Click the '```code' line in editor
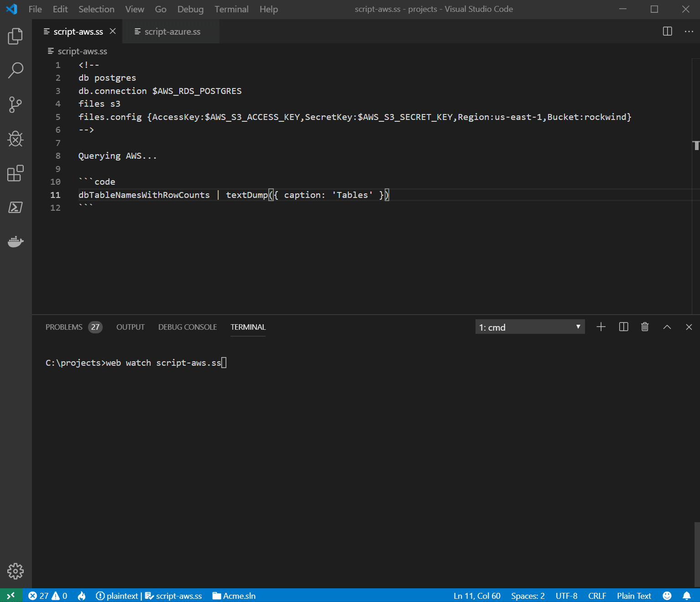Screen dimensions: 700x602 97,182
